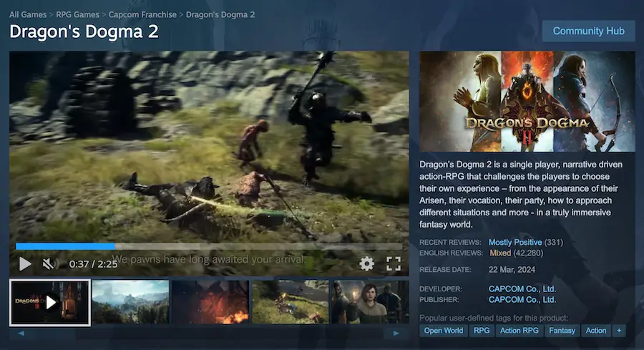Screen dimensions: 644x350
Task: Enter fullscreen video mode
Action: (393, 263)
